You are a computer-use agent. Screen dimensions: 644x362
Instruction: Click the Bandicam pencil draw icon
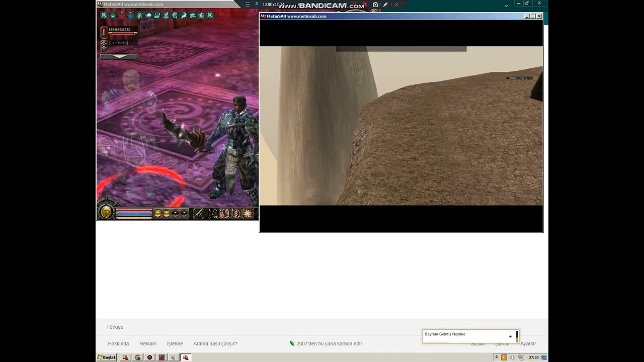[x=385, y=5]
